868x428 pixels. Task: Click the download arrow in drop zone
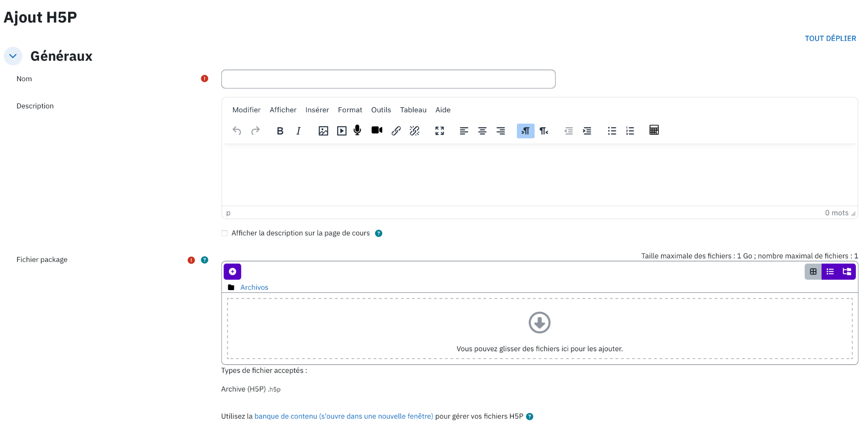click(539, 323)
